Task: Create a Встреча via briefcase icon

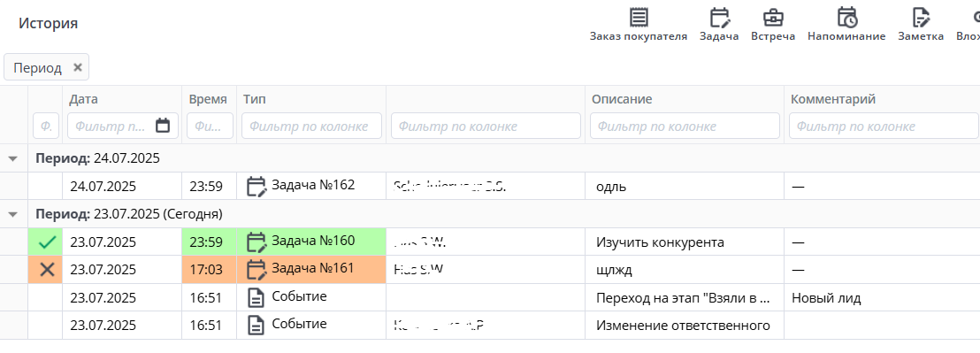Action: (773, 25)
